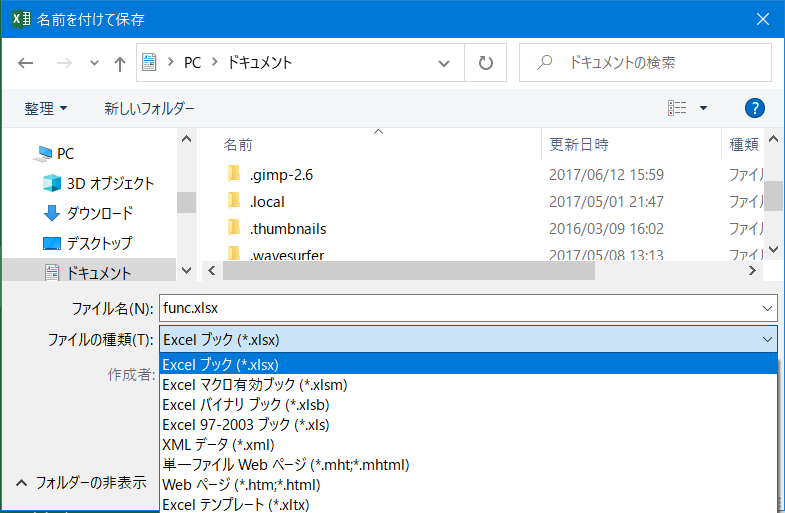785x513 pixels.
Task: Click the back navigation arrow
Action: [x=26, y=63]
